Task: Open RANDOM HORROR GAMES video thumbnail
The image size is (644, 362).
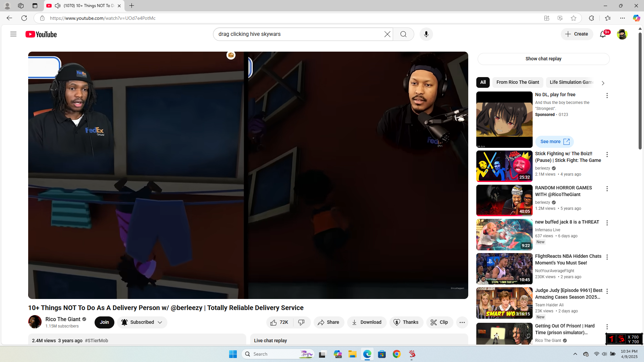Action: [504, 200]
